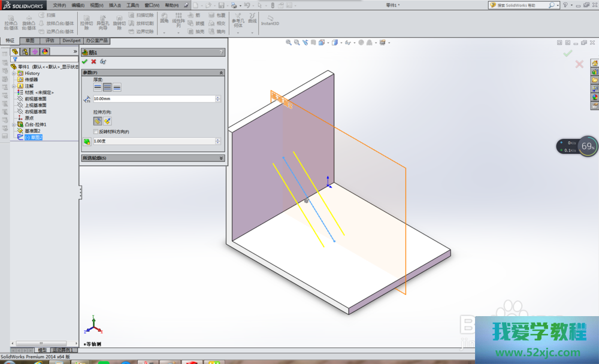
Task: Expand the 所选轮廓 section
Action: (x=222, y=158)
